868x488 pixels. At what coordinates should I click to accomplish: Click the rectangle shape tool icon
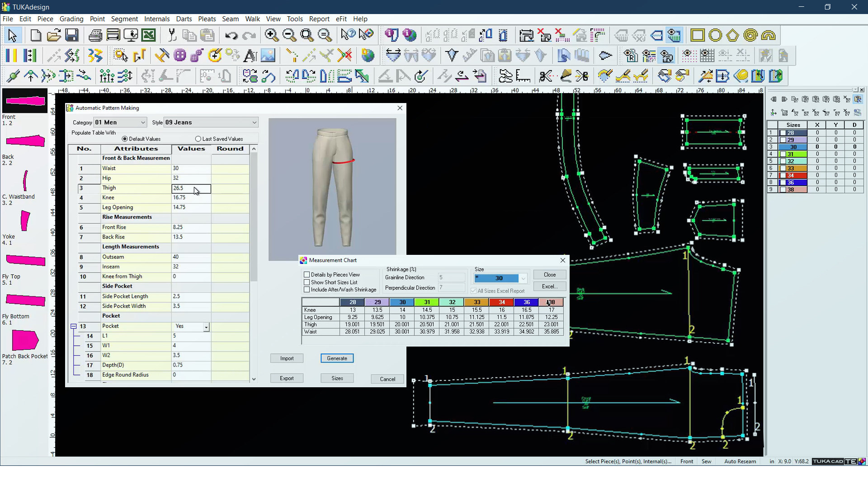[x=697, y=35]
